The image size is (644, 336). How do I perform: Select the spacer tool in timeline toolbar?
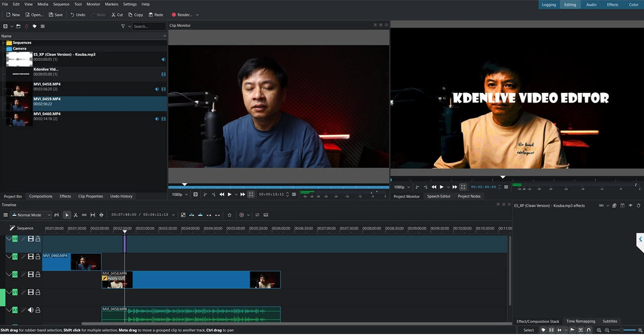[x=84, y=215]
